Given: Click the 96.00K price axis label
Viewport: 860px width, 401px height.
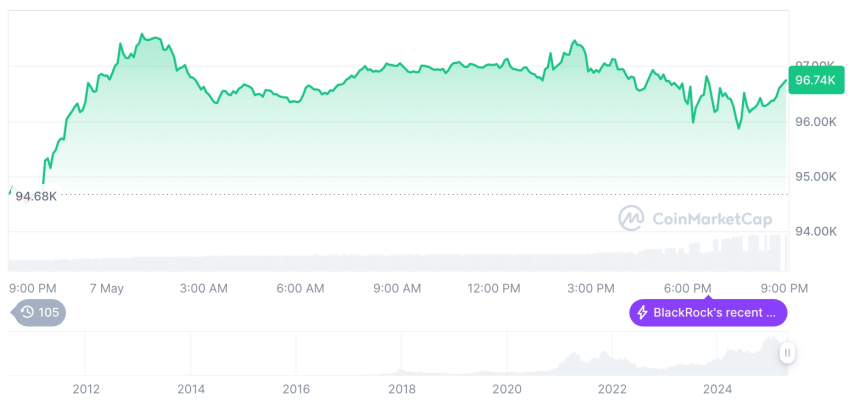Looking at the screenshot, I should 813,122.
